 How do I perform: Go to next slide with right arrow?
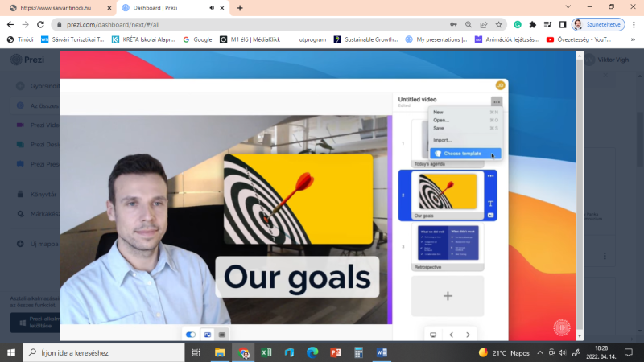469,335
